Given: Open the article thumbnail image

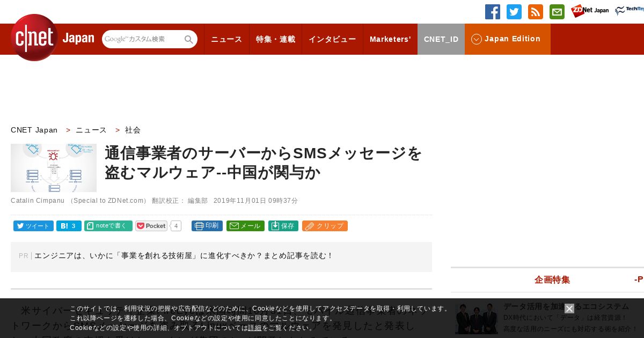Looking at the screenshot, I should 54,168.
